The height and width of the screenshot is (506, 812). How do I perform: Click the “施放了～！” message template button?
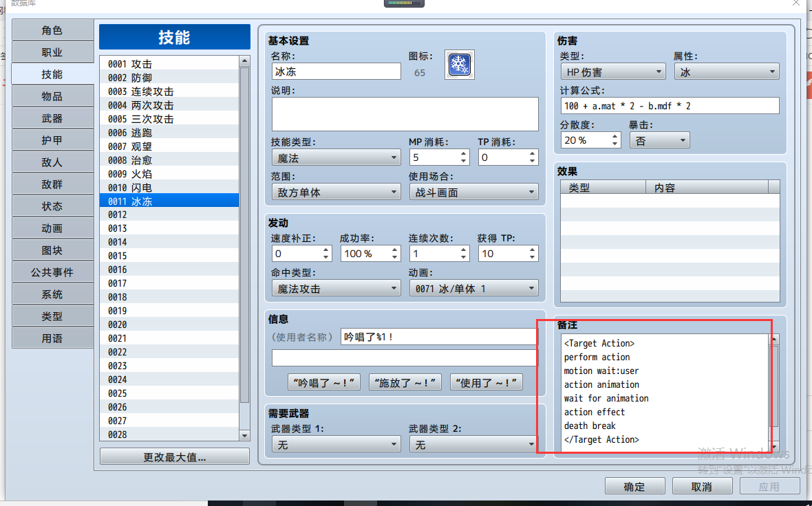tap(405, 382)
